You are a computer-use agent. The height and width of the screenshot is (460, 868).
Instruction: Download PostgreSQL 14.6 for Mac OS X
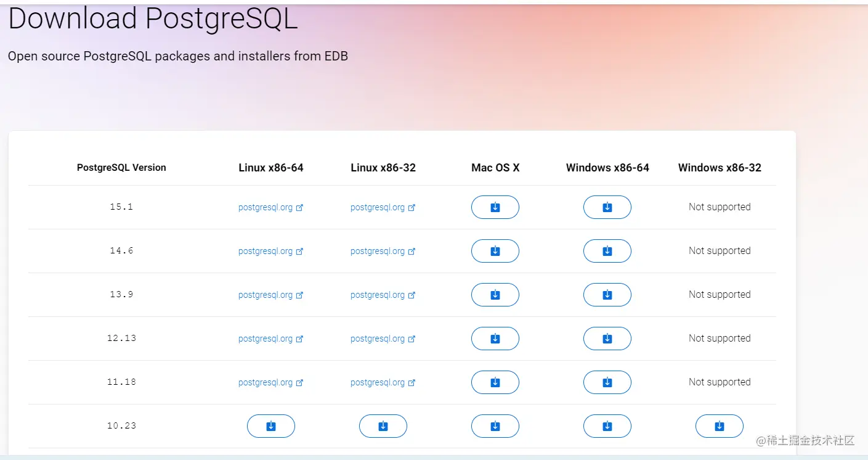pyautogui.click(x=495, y=251)
